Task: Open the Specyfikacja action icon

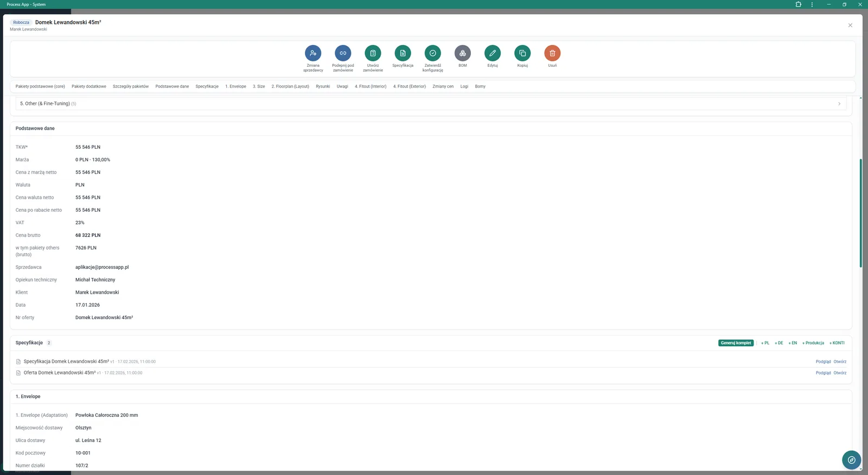Action: (x=403, y=53)
